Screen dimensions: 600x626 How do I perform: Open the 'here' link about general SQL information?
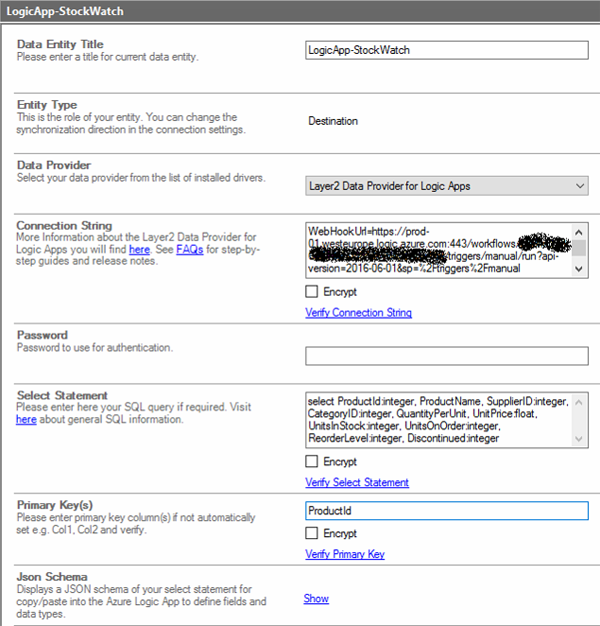(26, 420)
